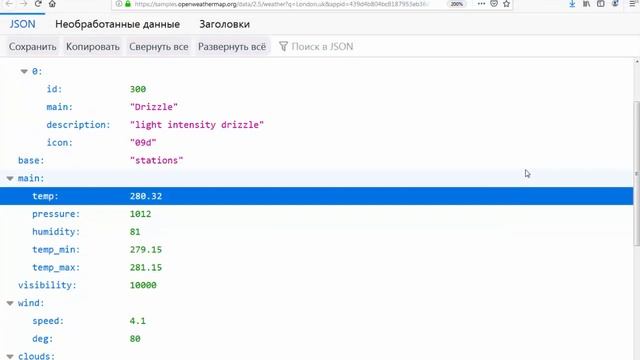This screenshot has width=640, height=360.
Task: Click the site information icon in address bar
Action: tap(119, 4)
